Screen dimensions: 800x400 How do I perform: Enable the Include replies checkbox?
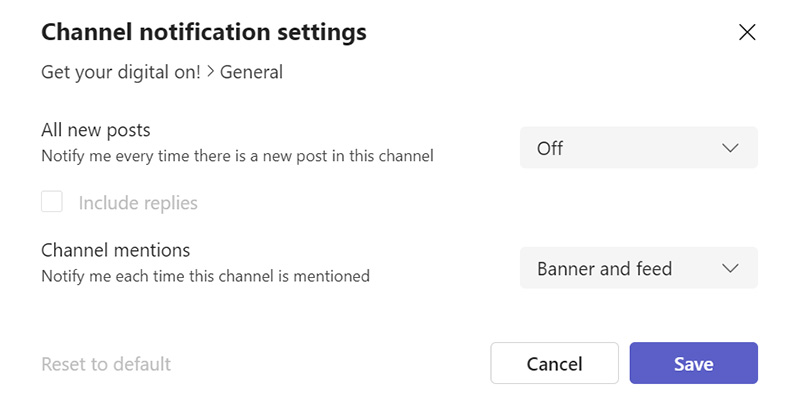(x=52, y=203)
